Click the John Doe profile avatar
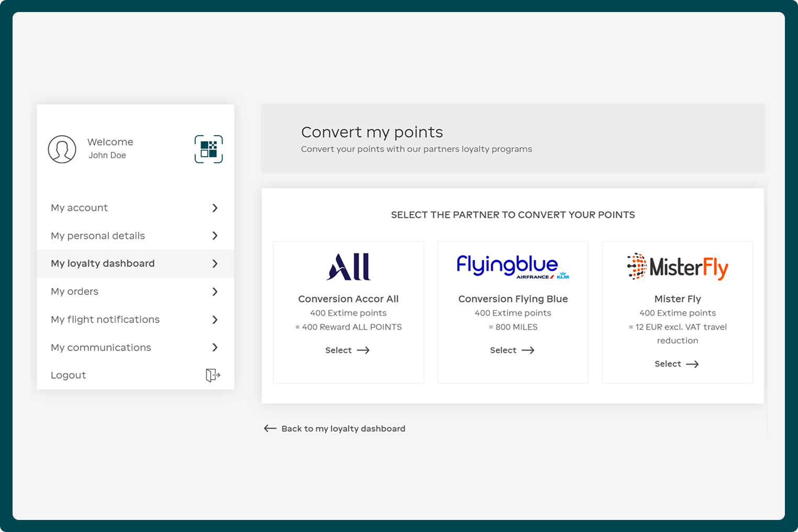The width and height of the screenshot is (798, 532). click(x=62, y=149)
